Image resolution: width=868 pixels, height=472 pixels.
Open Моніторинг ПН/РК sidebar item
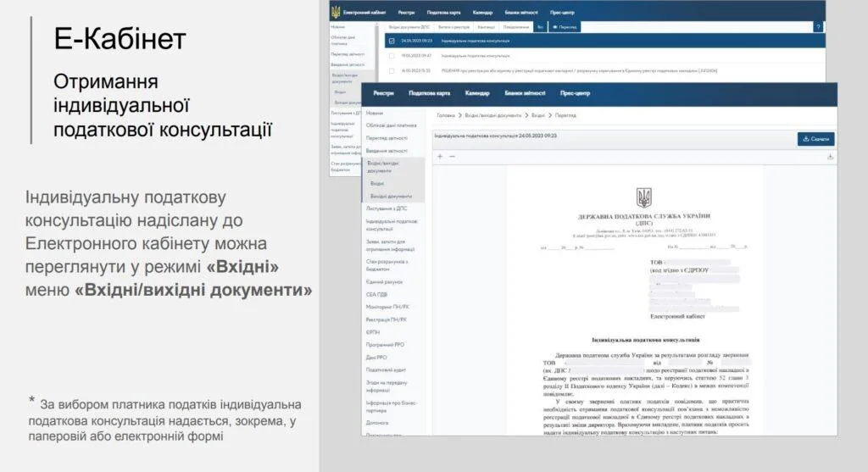[387, 307]
